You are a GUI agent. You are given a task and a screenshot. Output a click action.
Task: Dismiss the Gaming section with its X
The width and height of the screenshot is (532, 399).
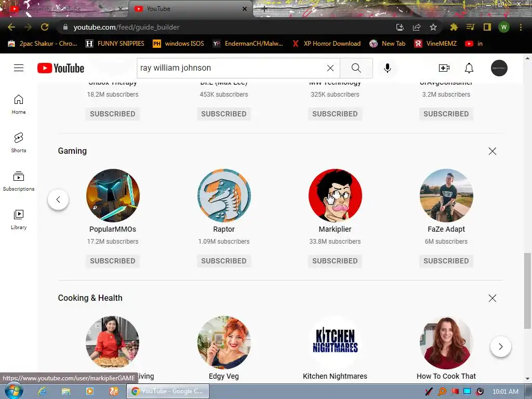tap(493, 151)
